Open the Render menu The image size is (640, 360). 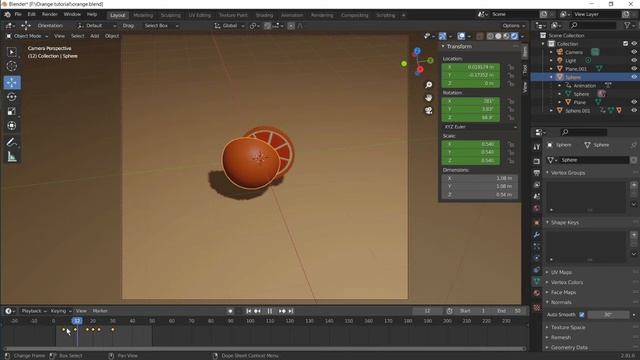pyautogui.click(x=50, y=14)
